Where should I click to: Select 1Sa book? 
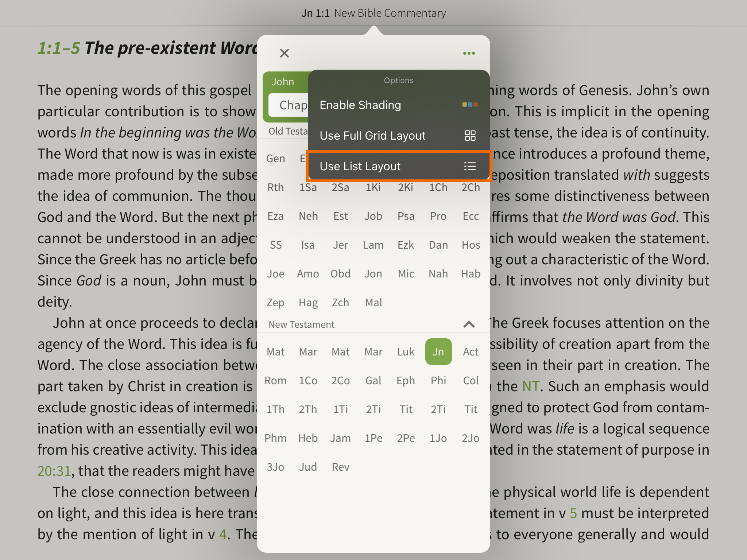click(x=308, y=187)
